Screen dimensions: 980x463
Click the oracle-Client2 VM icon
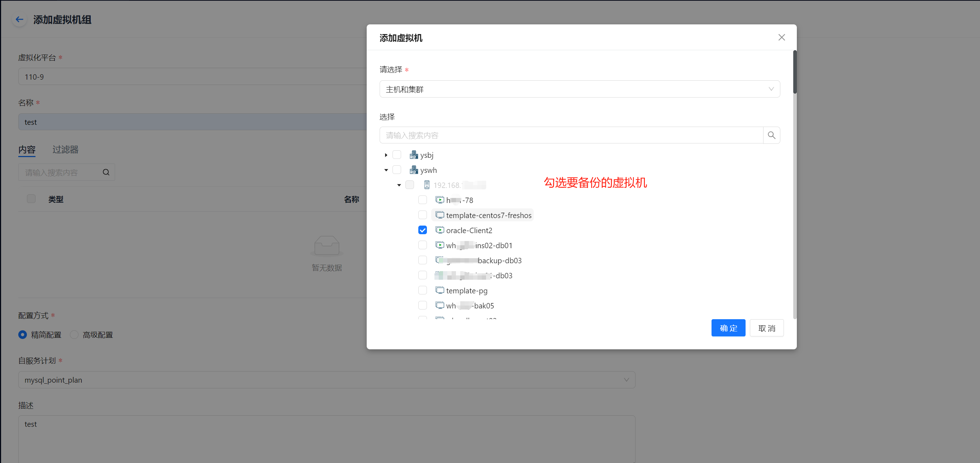[x=439, y=230]
